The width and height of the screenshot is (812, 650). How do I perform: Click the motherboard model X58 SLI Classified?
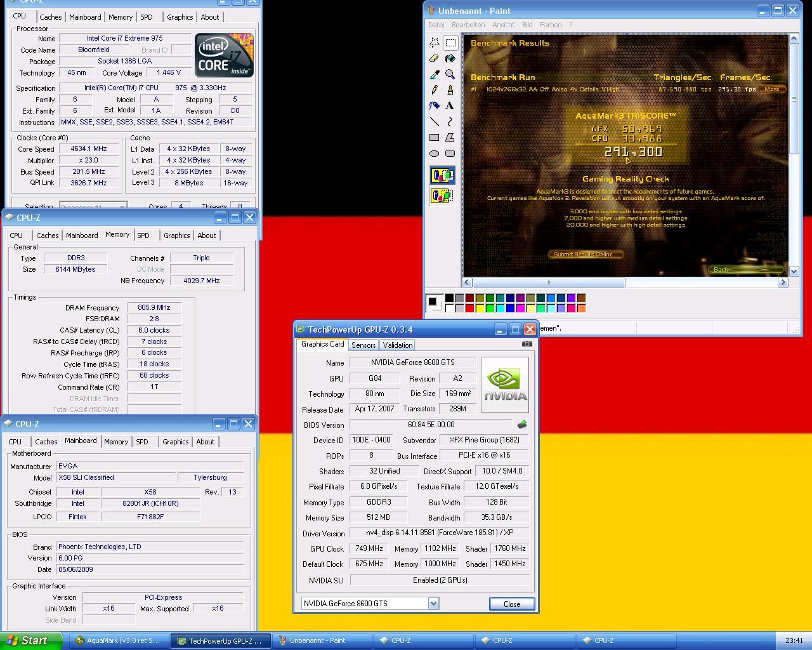[116, 477]
